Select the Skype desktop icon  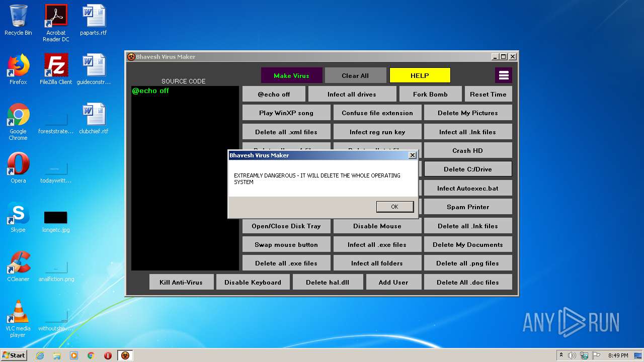[18, 217]
